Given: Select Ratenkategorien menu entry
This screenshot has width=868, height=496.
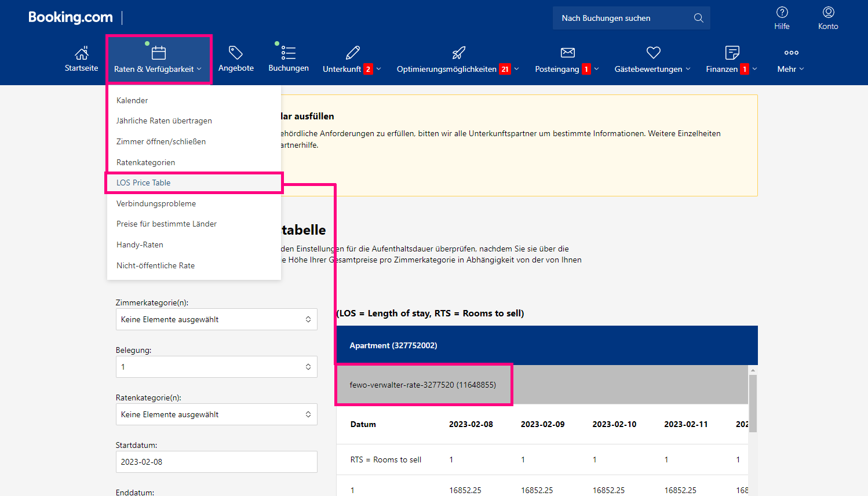Looking at the screenshot, I should coord(145,162).
